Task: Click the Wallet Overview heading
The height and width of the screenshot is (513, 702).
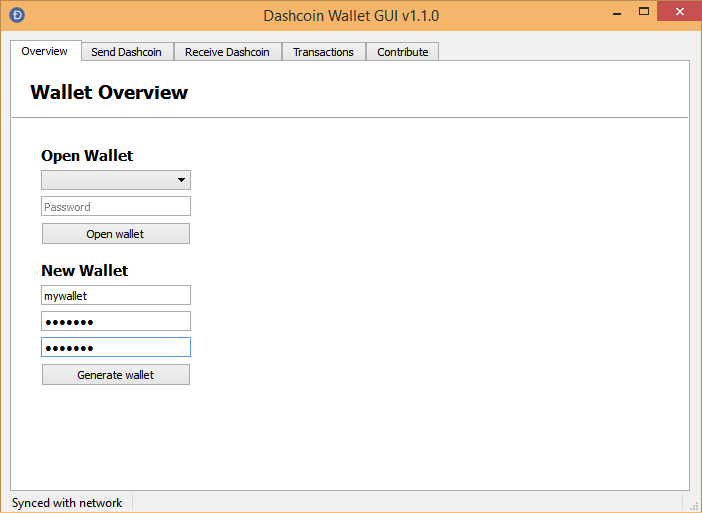Action: [109, 92]
